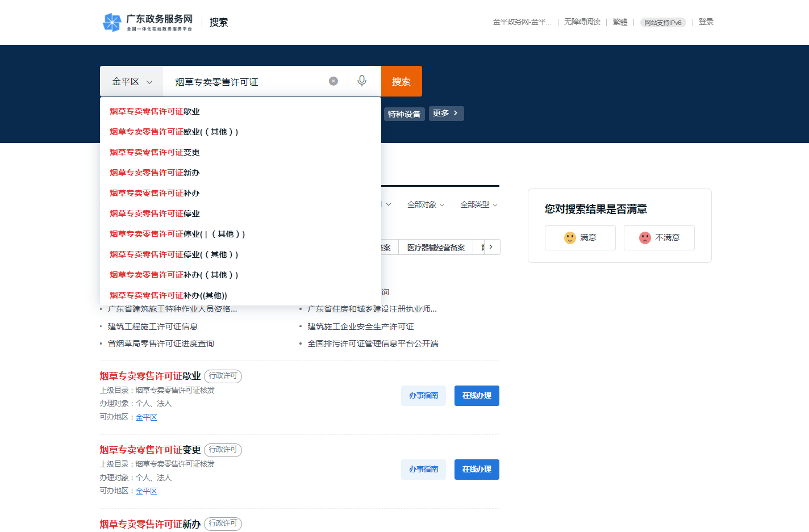Click the red sad face 不满意 icon

pyautogui.click(x=645, y=238)
